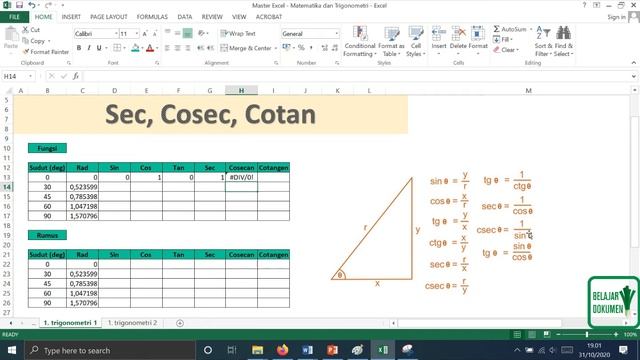Viewport: 640px width, 360px height.
Task: Click the Fill Color paint bucket
Action: point(136,48)
